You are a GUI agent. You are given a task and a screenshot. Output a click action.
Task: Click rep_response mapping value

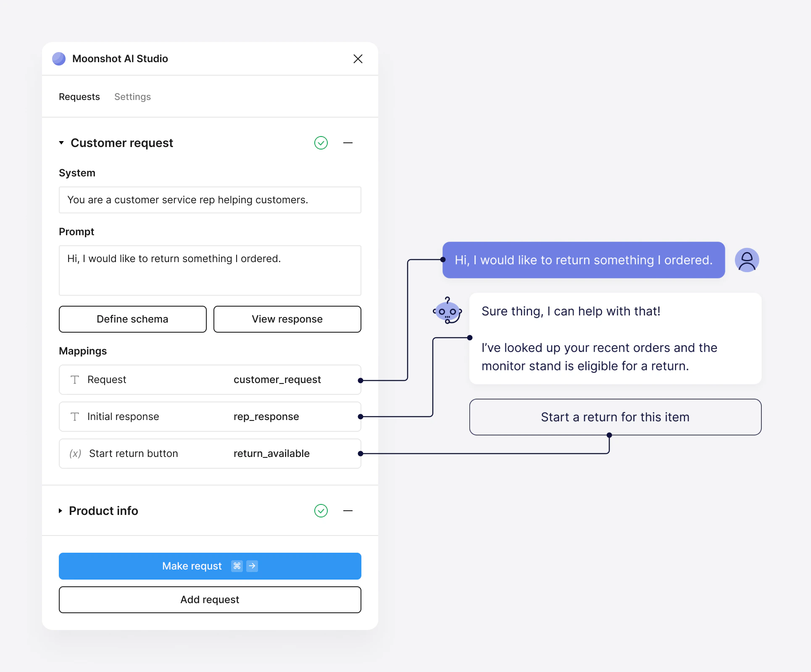pos(266,417)
